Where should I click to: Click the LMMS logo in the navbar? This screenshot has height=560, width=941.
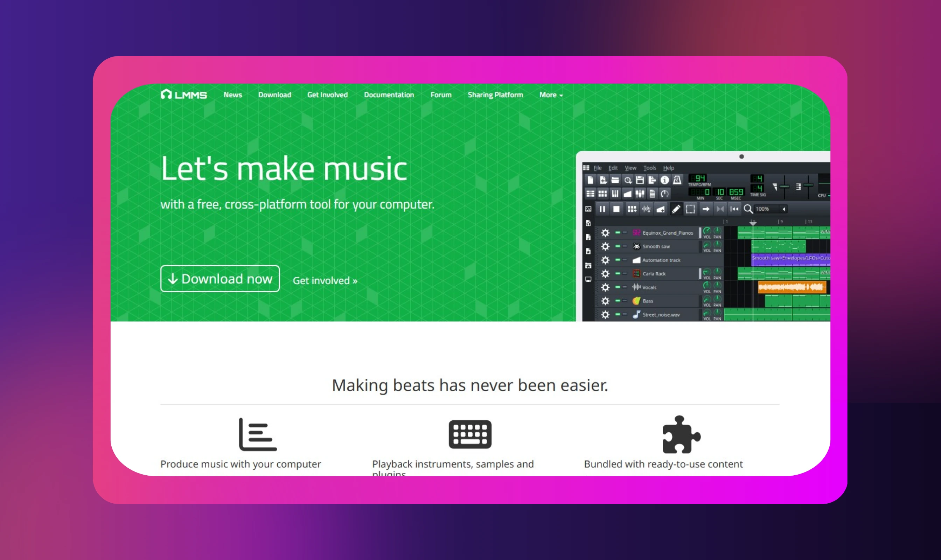pos(184,94)
